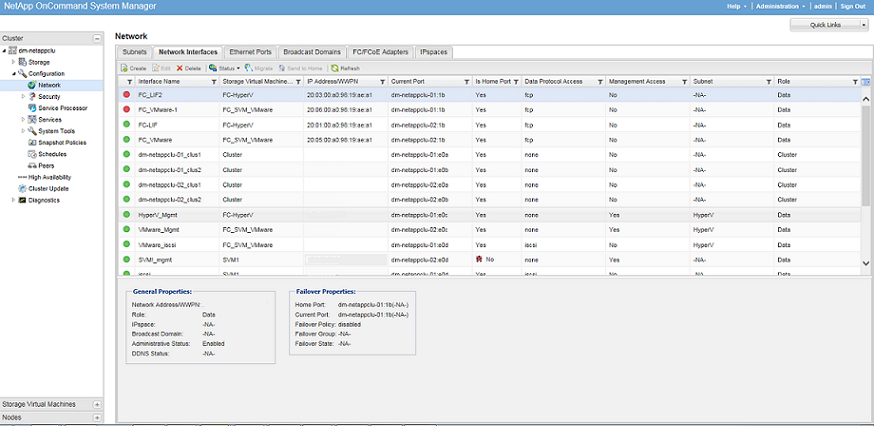The height and width of the screenshot is (426, 874).
Task: Click the Create interface toolbar button
Action: tap(134, 68)
